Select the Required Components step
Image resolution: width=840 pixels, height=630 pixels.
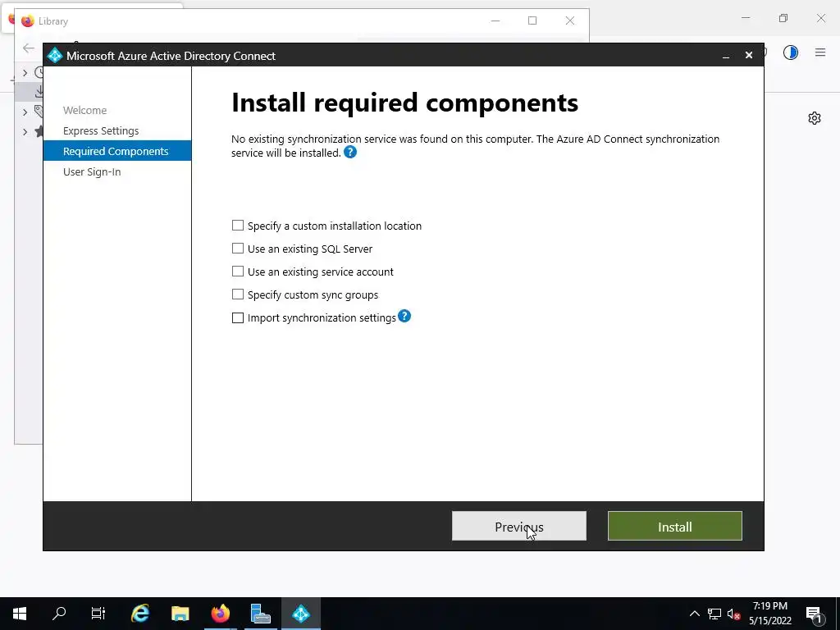116,151
